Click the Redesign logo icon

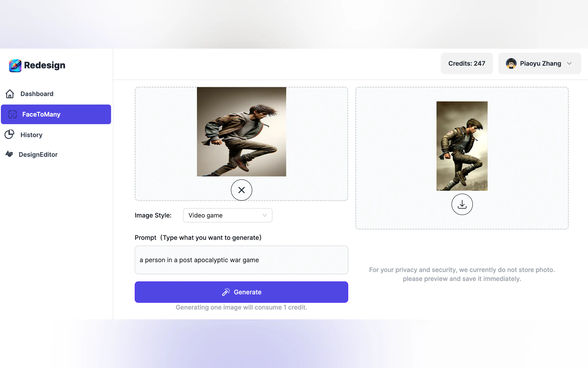(15, 65)
